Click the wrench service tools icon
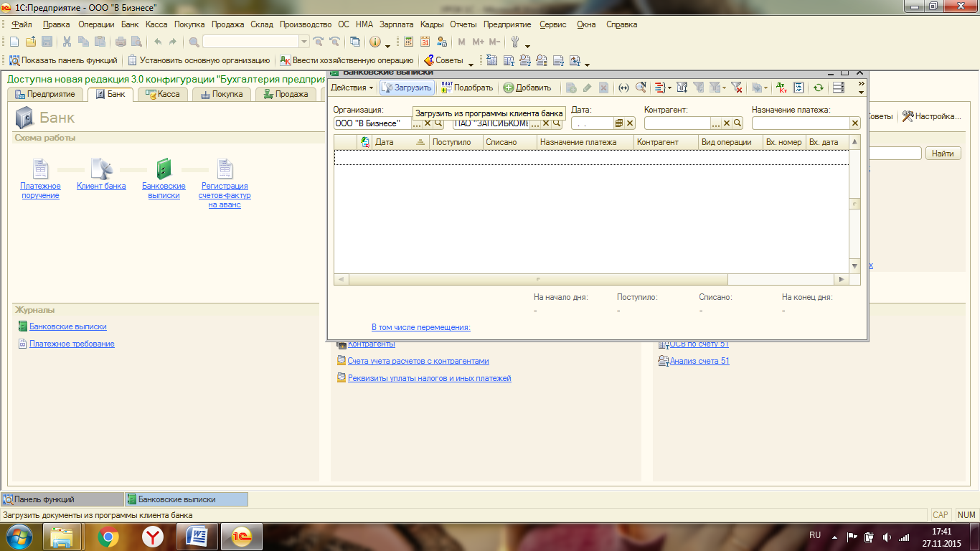 (515, 42)
